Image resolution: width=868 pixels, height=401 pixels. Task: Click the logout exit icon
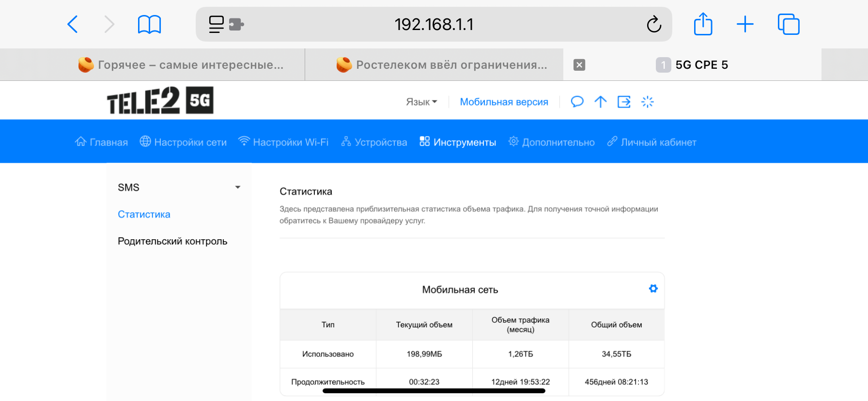(x=624, y=102)
